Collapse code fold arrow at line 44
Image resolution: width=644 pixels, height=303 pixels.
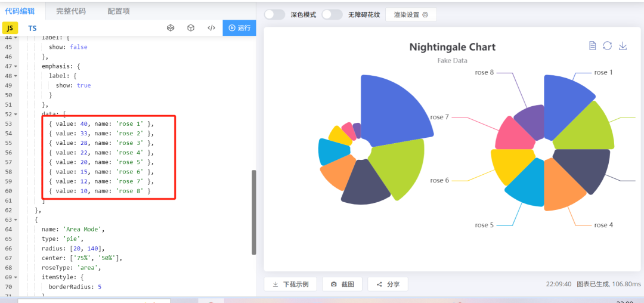coord(16,38)
